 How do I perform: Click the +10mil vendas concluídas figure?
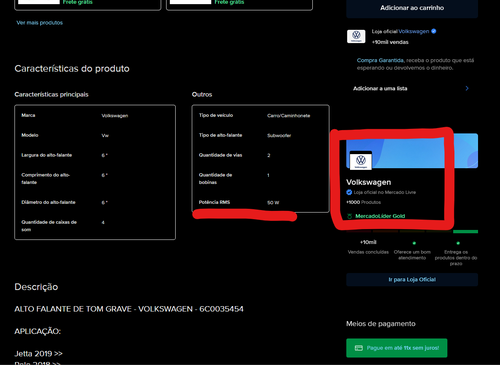[368, 242]
